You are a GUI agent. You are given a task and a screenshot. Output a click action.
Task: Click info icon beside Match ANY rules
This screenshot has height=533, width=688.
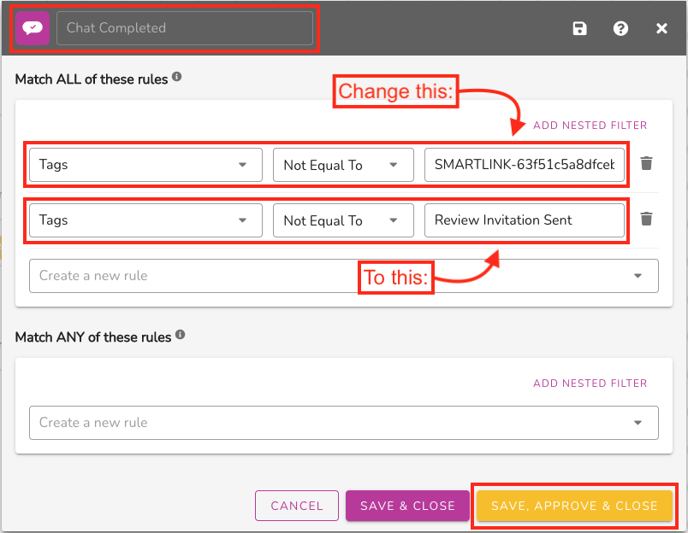coord(181,336)
